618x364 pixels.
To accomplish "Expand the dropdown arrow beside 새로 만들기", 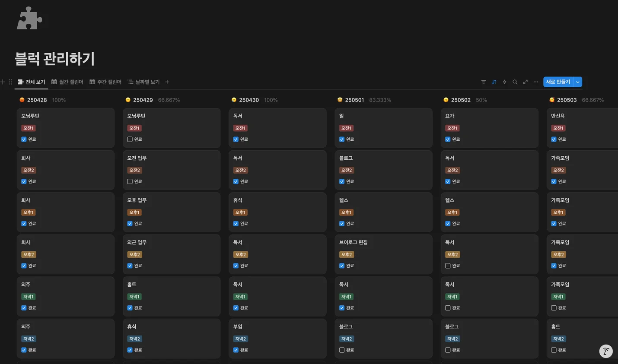I will coord(578,82).
